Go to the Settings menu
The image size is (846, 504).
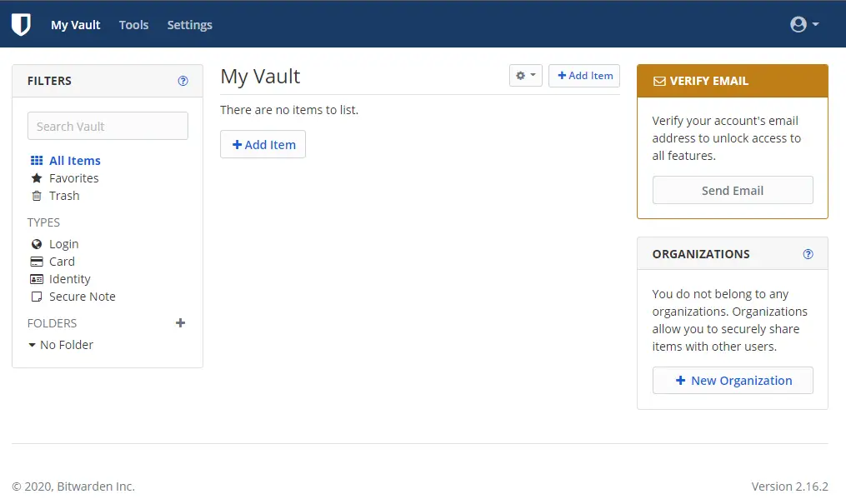coord(189,25)
